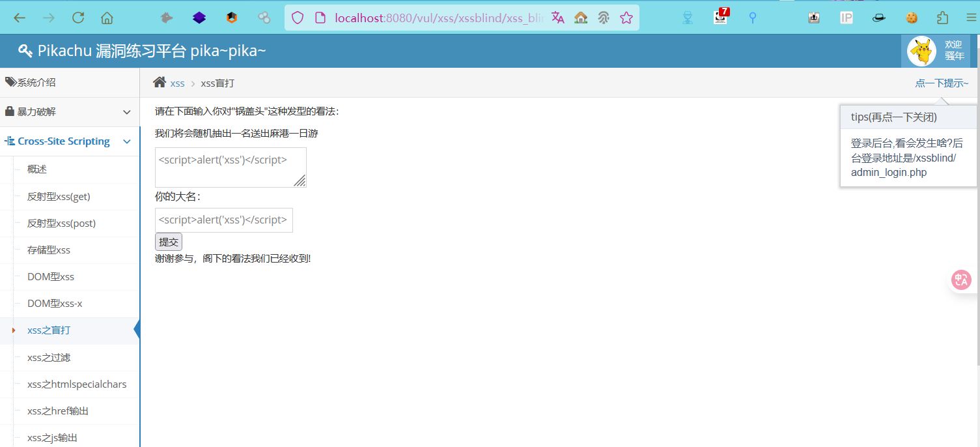980x447 pixels.
Task: Open xss之过滤 page
Action: pos(49,357)
